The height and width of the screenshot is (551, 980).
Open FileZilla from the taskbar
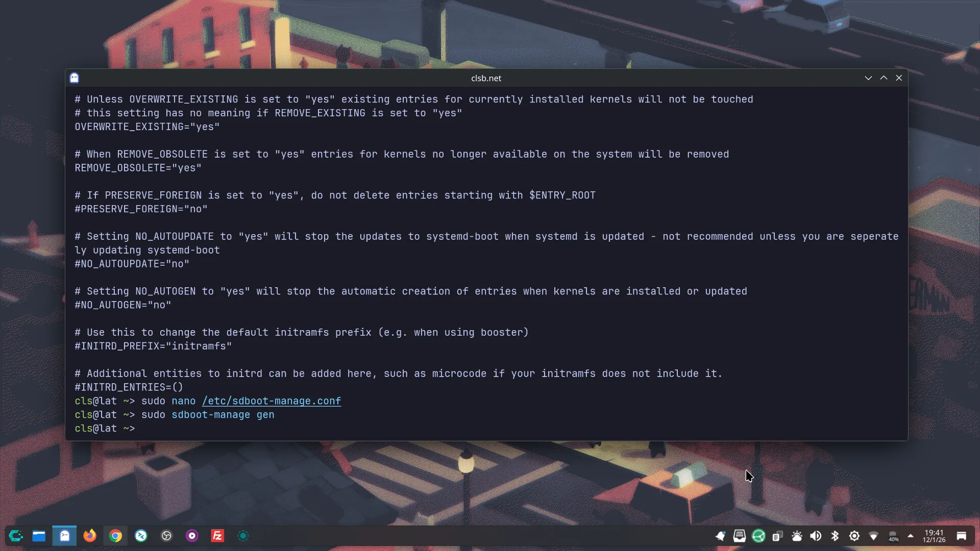tap(217, 536)
